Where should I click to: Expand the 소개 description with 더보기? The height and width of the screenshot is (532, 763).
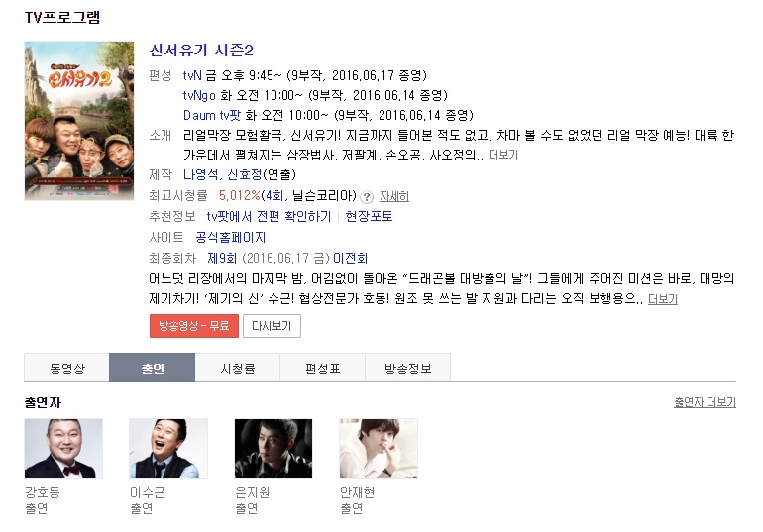[x=503, y=156]
